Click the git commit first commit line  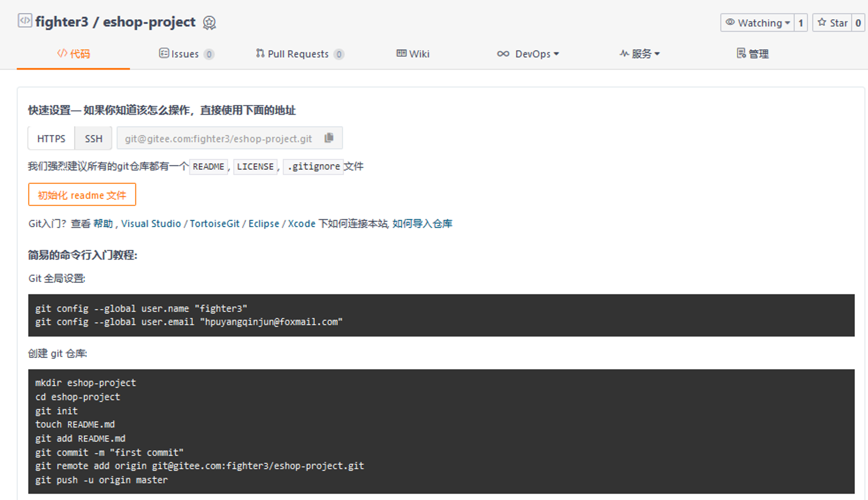click(109, 452)
